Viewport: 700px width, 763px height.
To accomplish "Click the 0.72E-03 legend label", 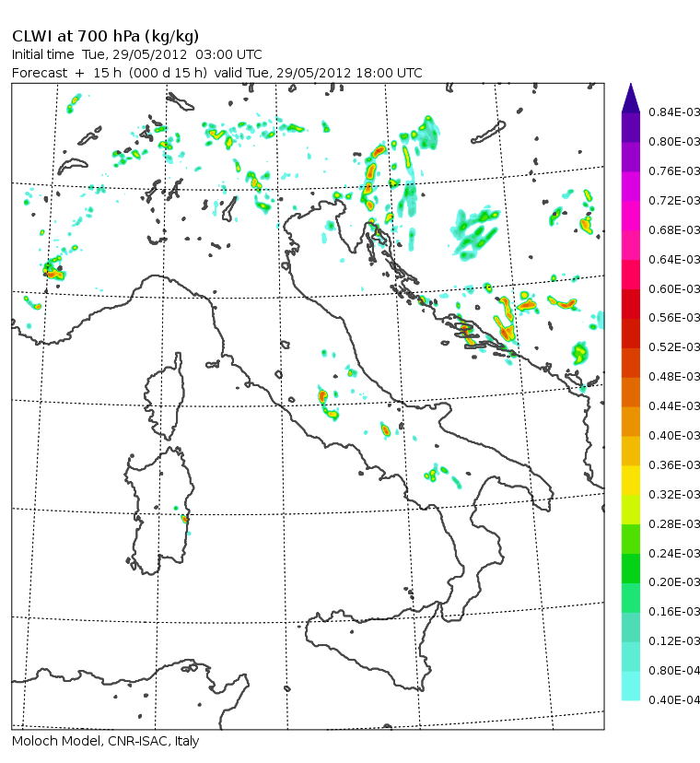I will (674, 201).
